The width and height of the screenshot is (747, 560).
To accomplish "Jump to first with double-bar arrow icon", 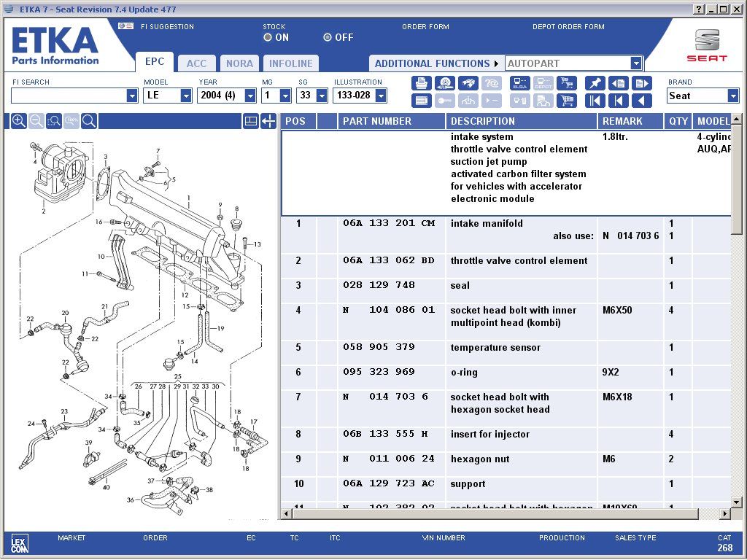I will 595,101.
